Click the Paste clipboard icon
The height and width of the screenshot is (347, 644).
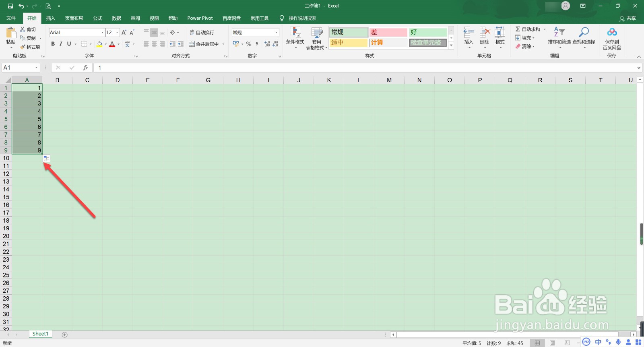(x=11, y=33)
